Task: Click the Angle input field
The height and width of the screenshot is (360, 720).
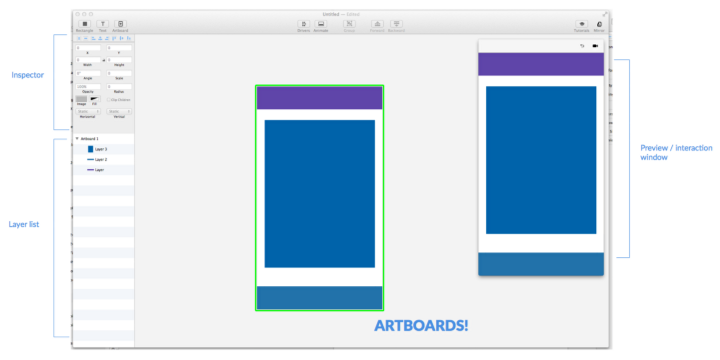Action: point(88,73)
